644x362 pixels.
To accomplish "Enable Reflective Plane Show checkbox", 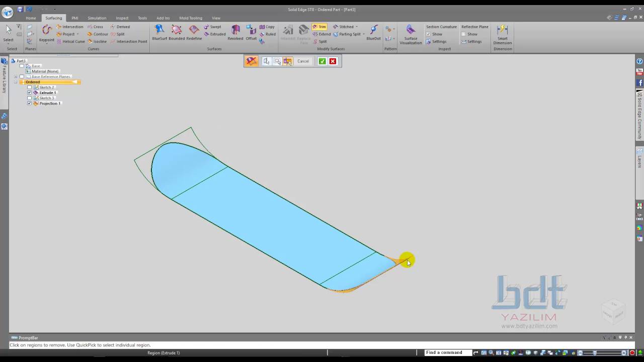I will pos(463,34).
